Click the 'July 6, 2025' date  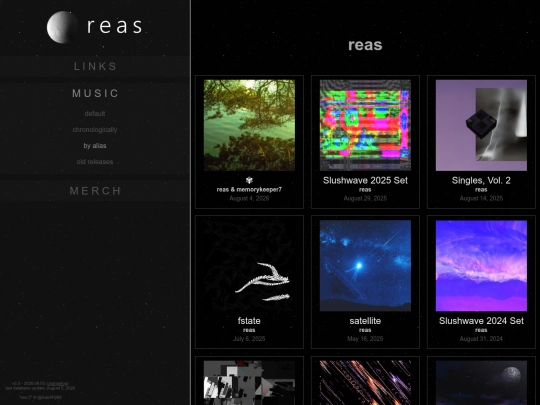249,339
